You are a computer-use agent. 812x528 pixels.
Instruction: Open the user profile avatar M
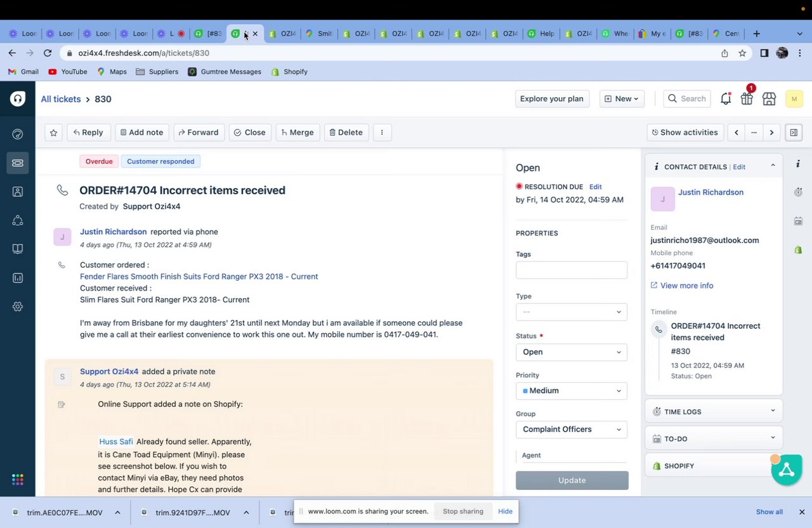(794, 98)
